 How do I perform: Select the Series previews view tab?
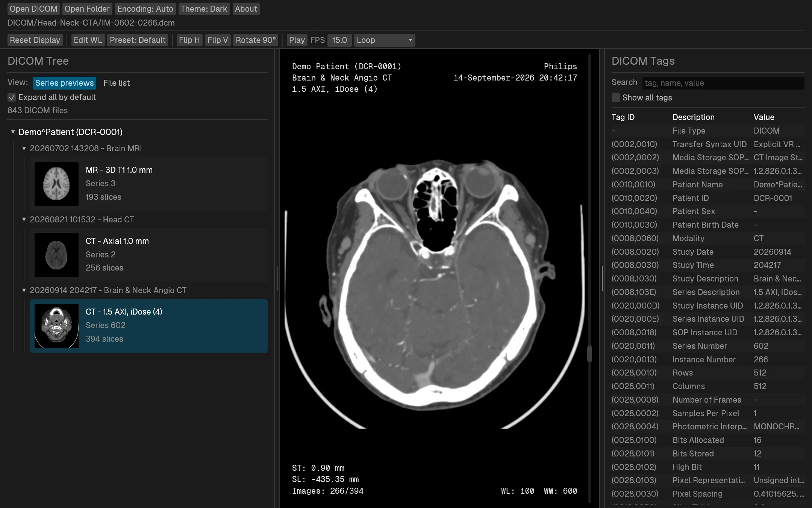point(65,83)
